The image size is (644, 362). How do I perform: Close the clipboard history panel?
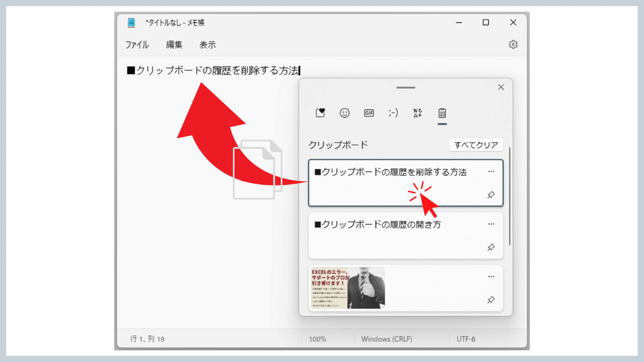(501, 87)
